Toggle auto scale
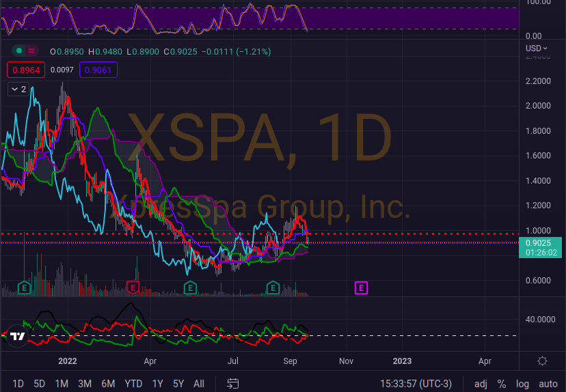Screen dimensions: 566x392 [548, 384]
